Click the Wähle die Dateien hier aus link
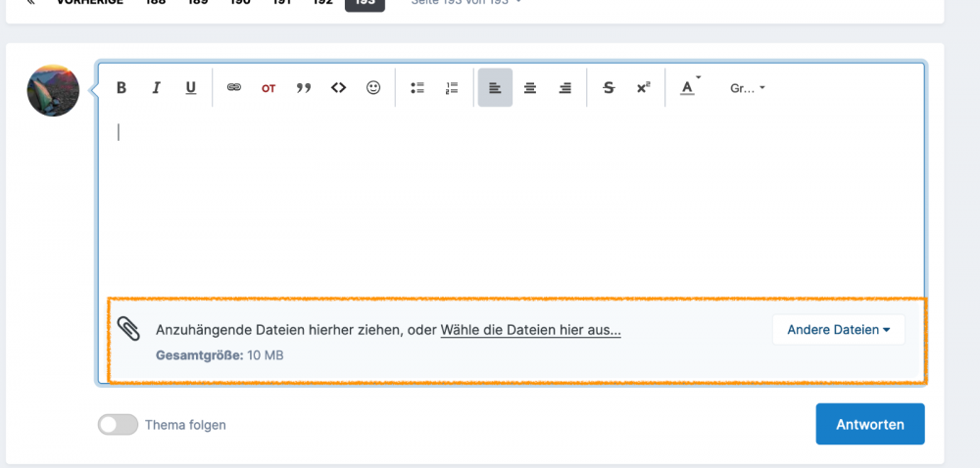Viewport: 980px width, 468px height. [530, 330]
